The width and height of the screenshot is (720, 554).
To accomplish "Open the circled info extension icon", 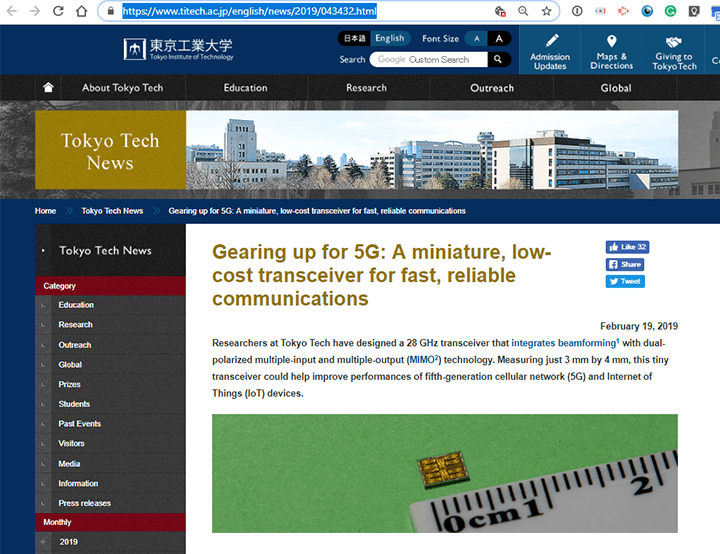I will click(x=577, y=11).
